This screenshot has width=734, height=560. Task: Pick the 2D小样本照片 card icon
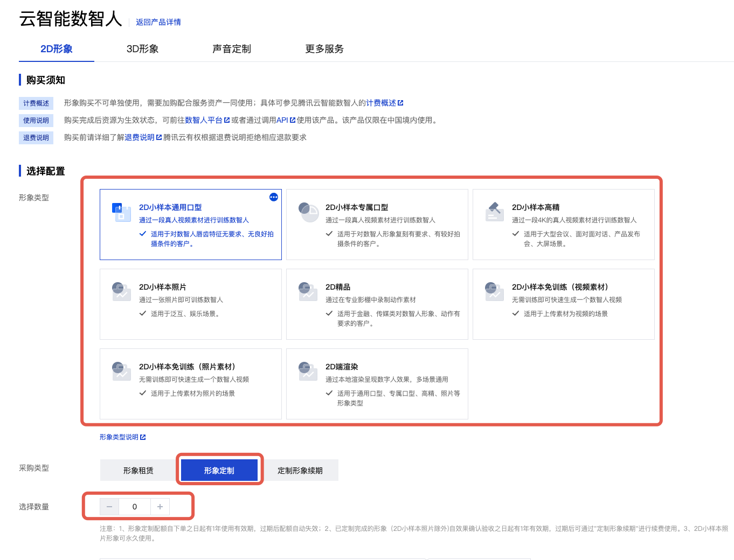(121, 291)
